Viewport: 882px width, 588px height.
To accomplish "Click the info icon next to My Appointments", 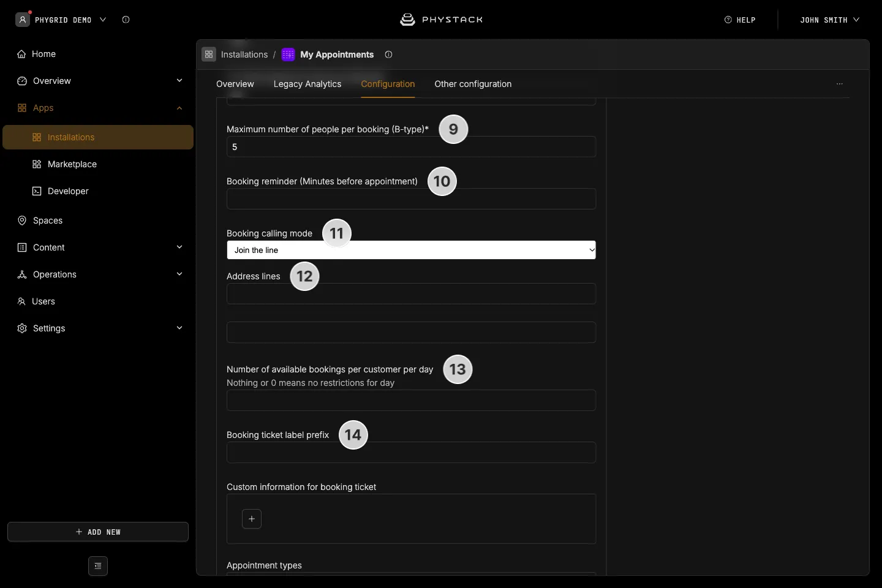I will [x=388, y=55].
